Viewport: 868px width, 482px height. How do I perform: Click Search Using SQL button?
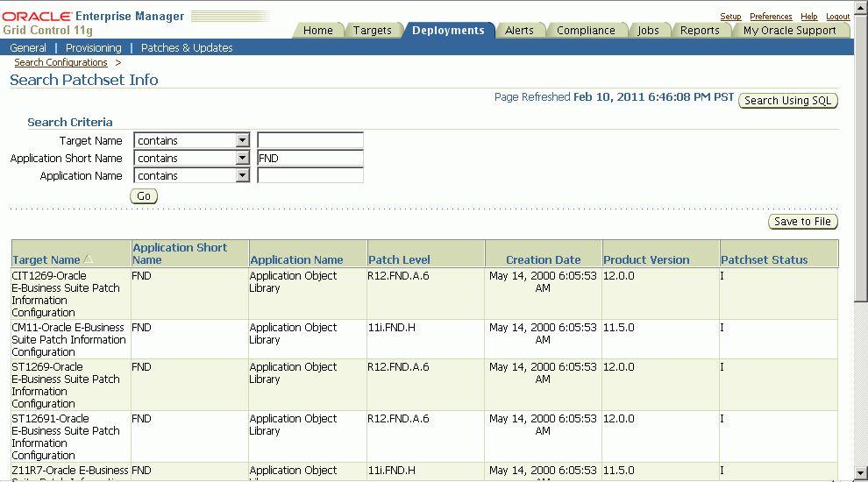(787, 100)
